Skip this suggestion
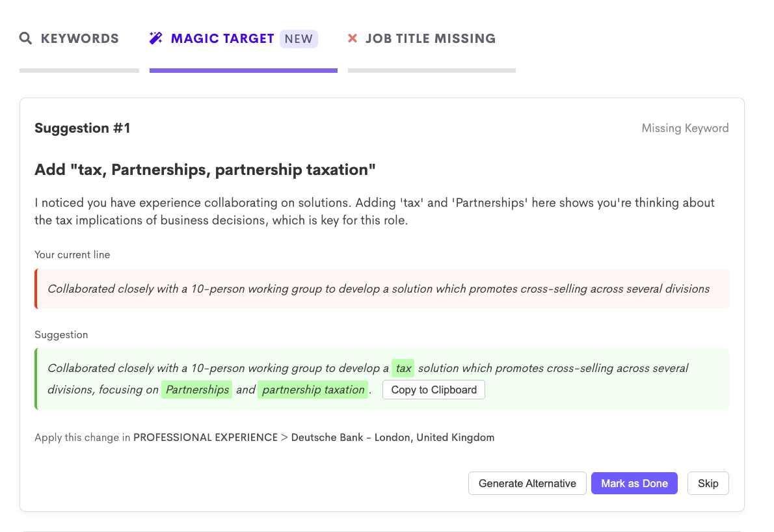The image size is (774, 532). [x=708, y=483]
